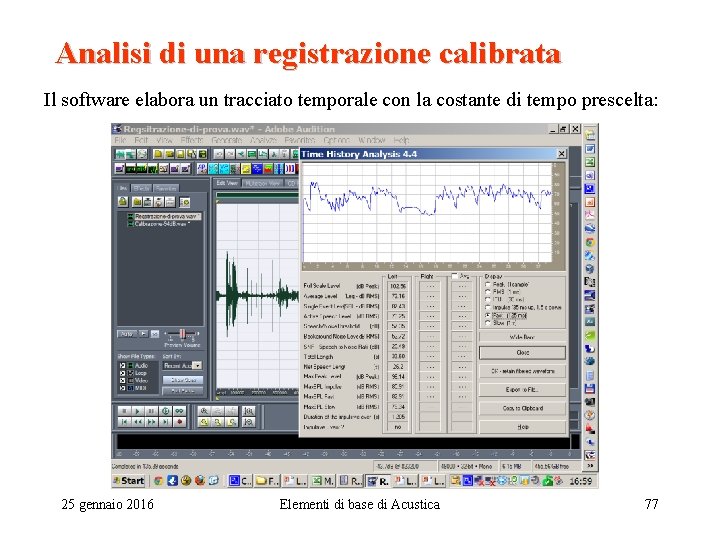
Task: Go to beginning of the waveform
Action: [124, 422]
